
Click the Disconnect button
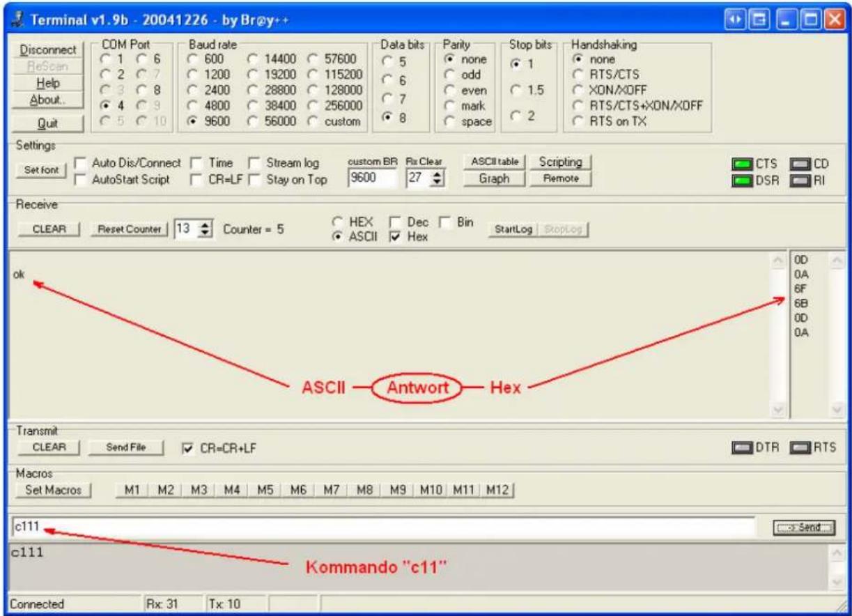[x=48, y=50]
